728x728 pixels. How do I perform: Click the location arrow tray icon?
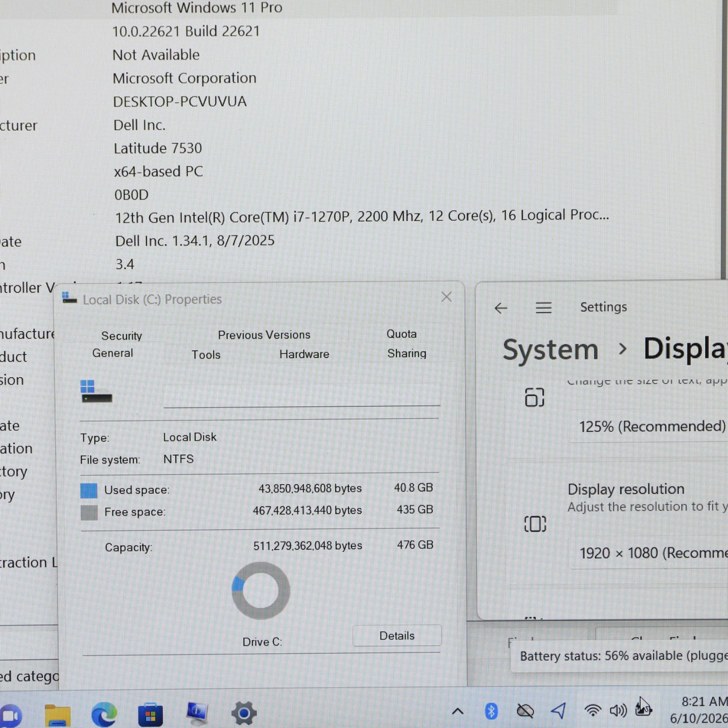click(x=559, y=710)
